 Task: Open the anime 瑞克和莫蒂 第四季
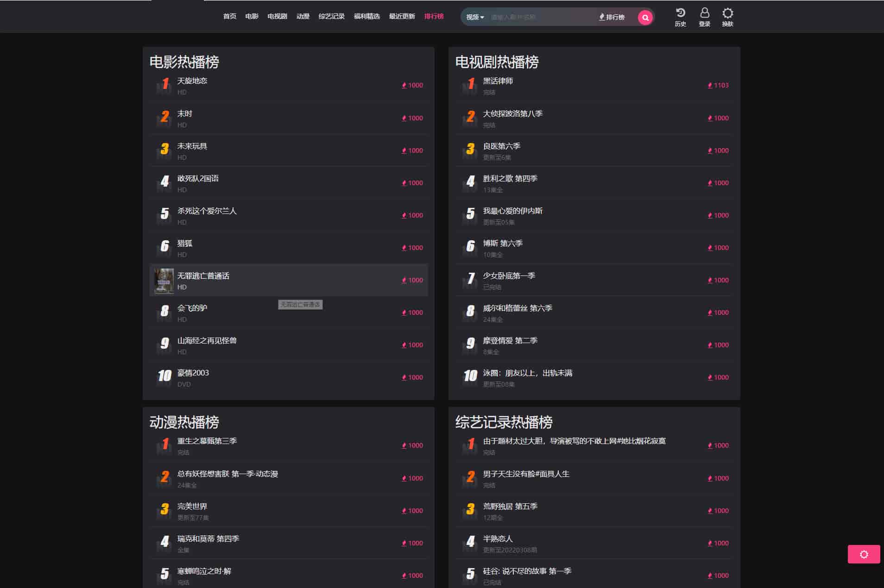[208, 538]
